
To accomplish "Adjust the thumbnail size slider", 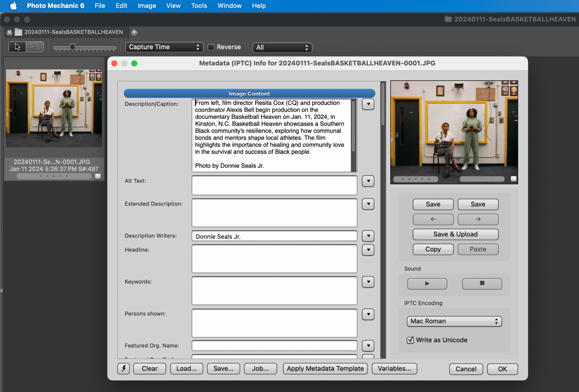I will (72, 46).
